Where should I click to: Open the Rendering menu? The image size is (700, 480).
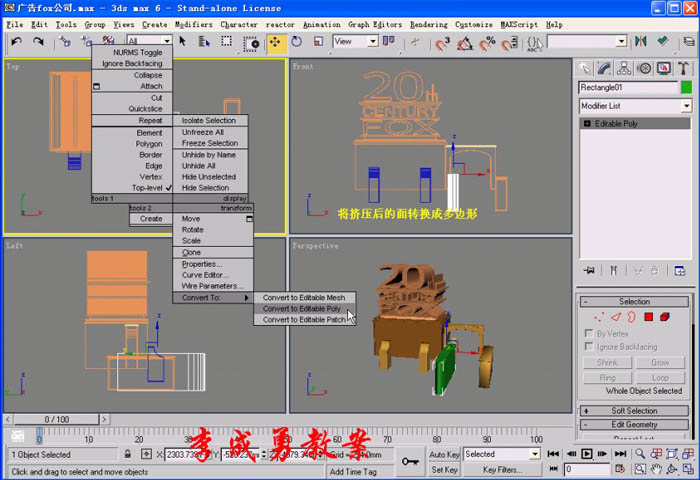[428, 25]
